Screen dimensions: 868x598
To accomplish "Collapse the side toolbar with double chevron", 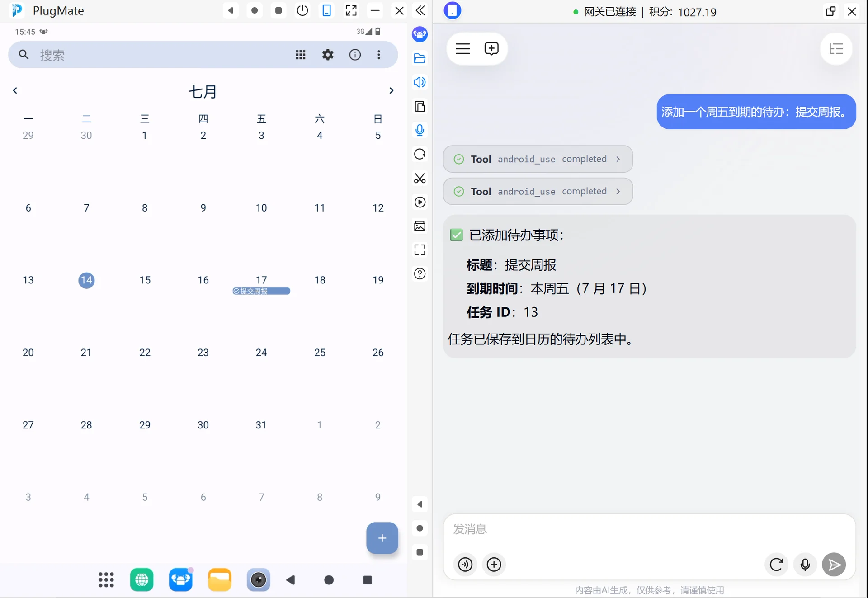I will point(420,10).
